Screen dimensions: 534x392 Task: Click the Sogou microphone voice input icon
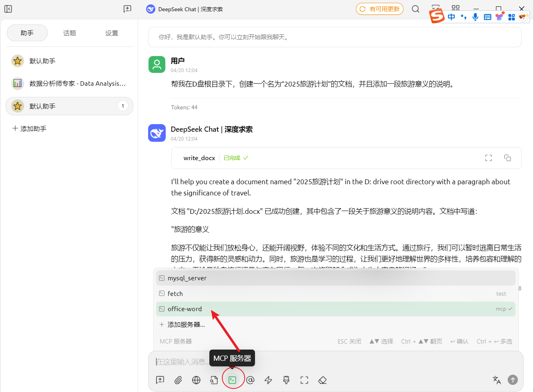pos(475,17)
